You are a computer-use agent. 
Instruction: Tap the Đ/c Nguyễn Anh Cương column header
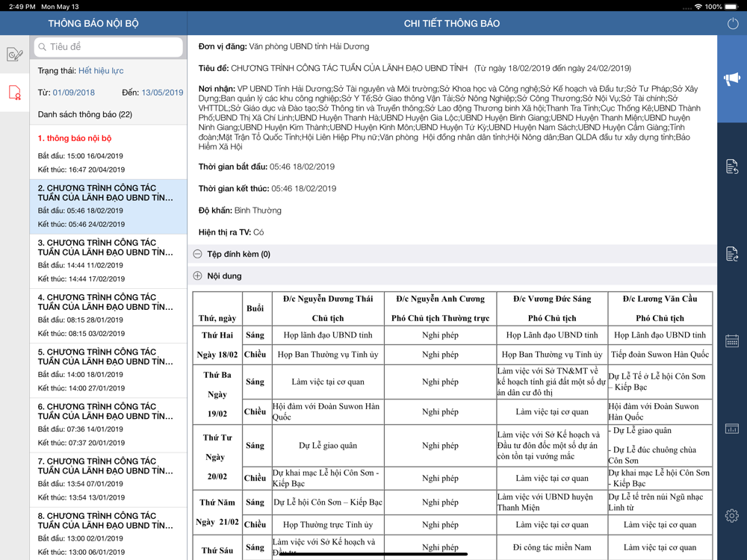click(x=440, y=308)
